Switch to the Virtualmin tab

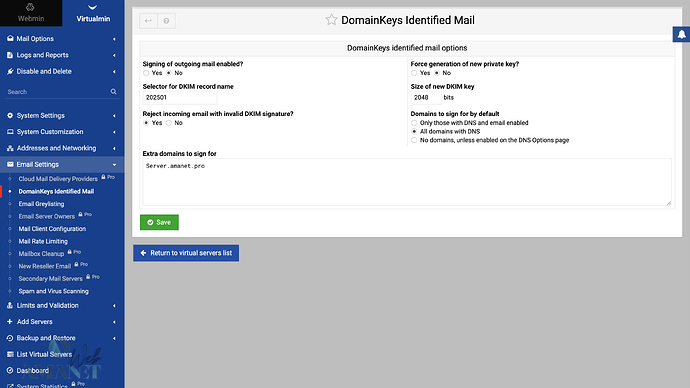[93, 13]
